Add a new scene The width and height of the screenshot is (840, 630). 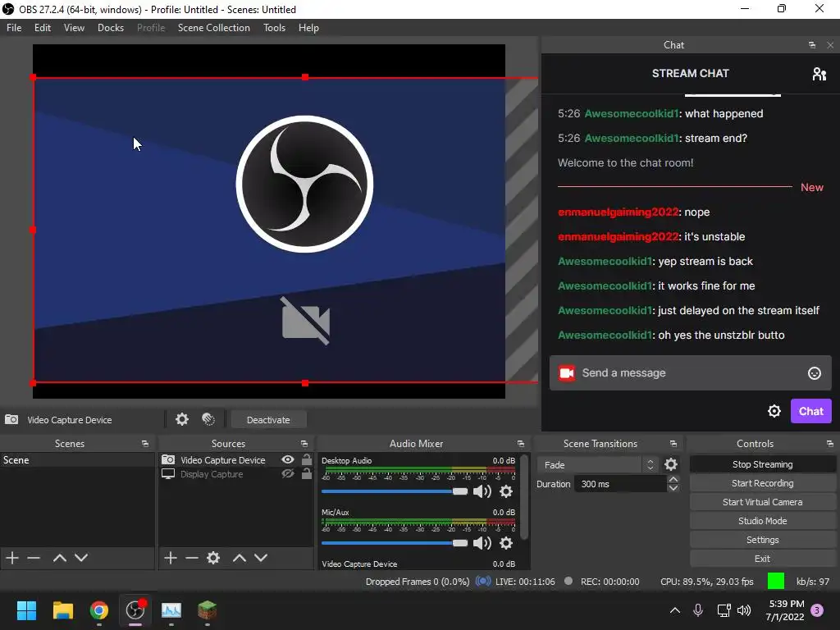(x=12, y=558)
